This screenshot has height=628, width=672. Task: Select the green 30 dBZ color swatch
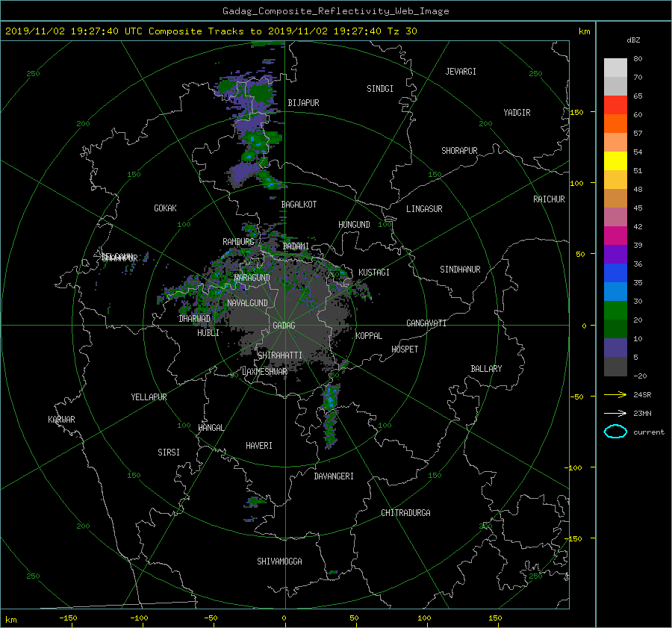615,310
